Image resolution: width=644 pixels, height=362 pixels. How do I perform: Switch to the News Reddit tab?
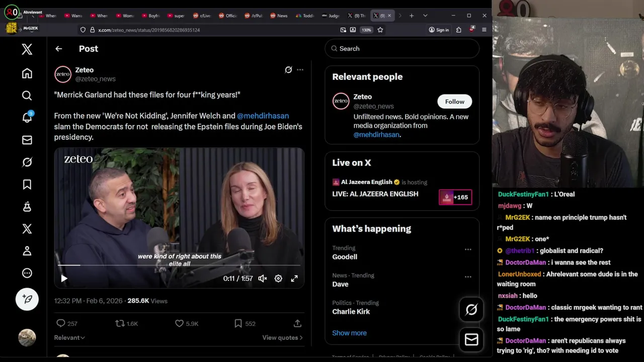(279, 16)
